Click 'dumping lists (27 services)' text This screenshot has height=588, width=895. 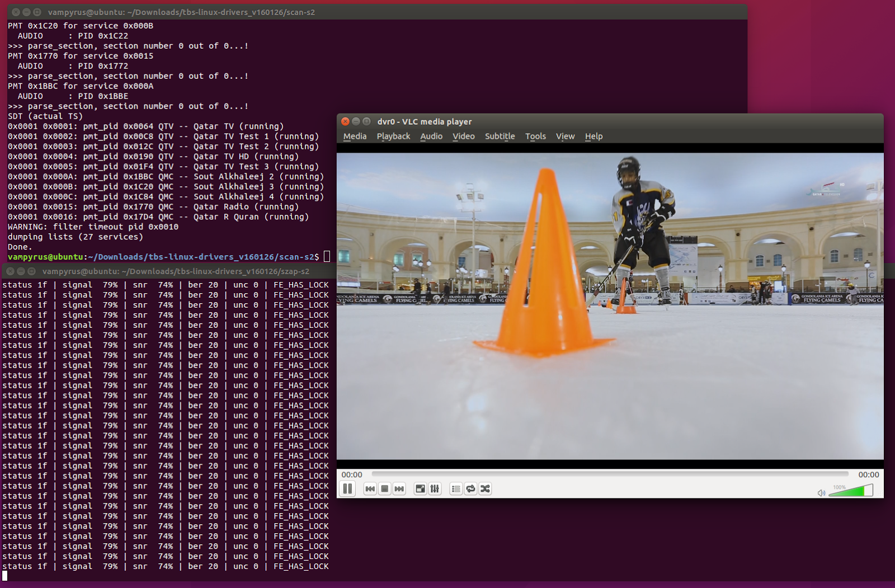(x=76, y=237)
